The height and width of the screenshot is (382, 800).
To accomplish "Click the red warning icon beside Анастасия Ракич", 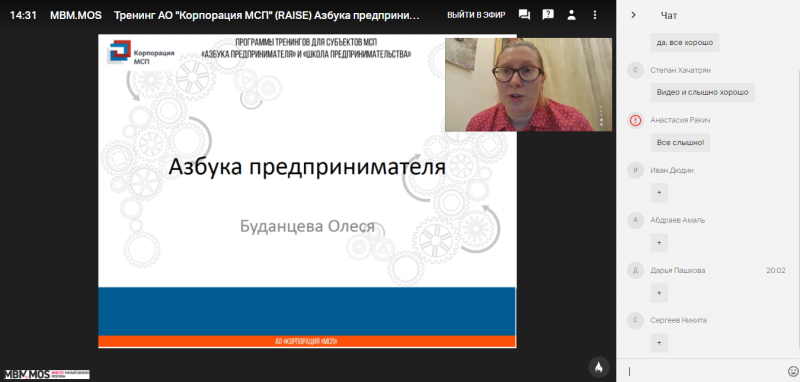I will (x=635, y=120).
